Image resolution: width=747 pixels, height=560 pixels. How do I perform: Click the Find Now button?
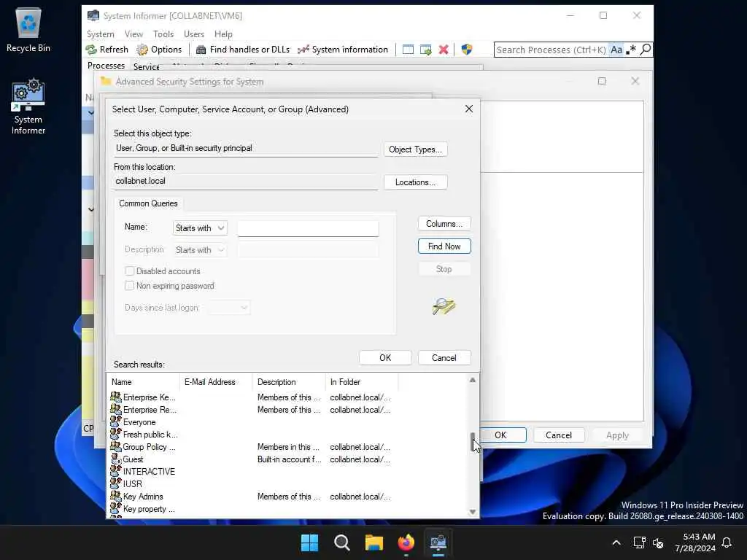[x=444, y=246]
